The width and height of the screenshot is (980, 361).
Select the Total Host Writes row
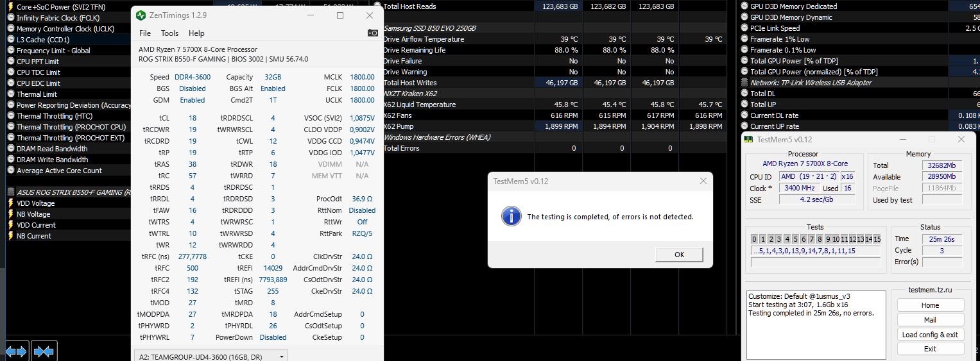(x=554, y=83)
